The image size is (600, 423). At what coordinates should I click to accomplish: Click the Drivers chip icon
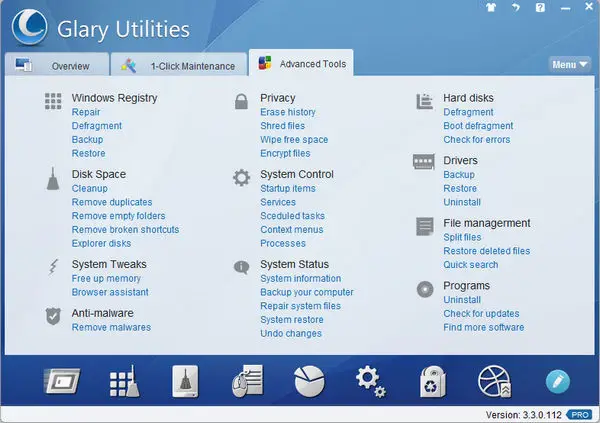tap(424, 162)
